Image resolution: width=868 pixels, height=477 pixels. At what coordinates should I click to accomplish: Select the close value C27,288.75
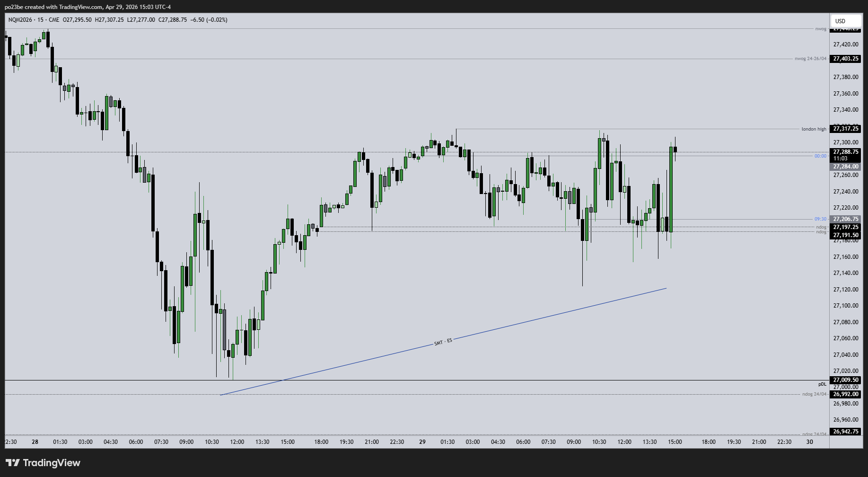[173, 20]
